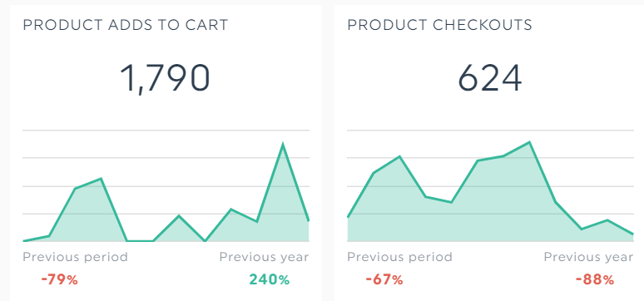644x301 pixels.
Task: Click first data point of Checkouts line
Action: click(x=349, y=216)
